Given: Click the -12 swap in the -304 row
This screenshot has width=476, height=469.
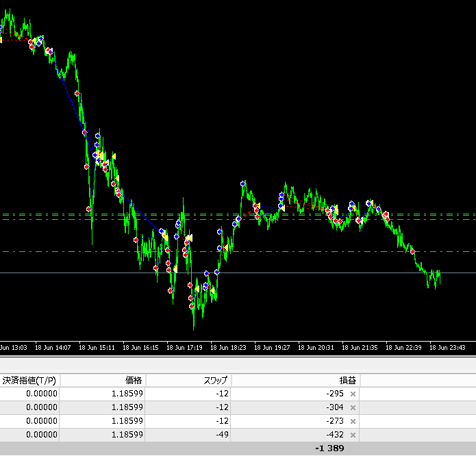Looking at the screenshot, I should click(x=222, y=407).
